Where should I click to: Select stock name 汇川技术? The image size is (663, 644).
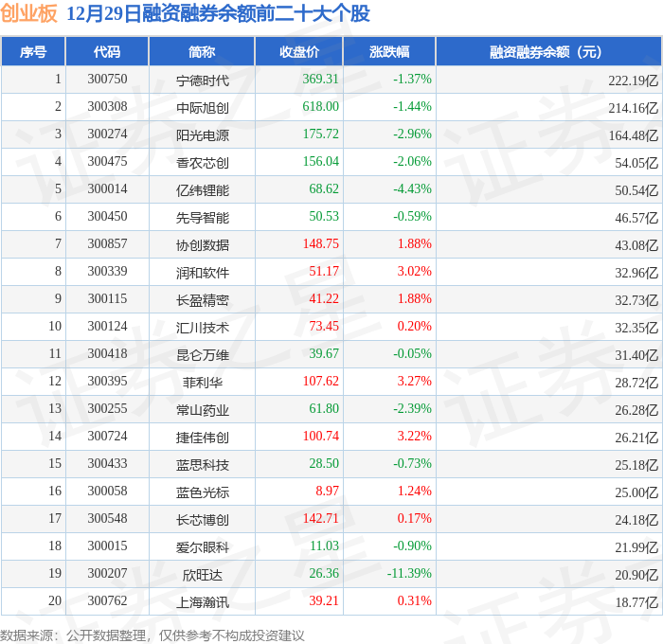pos(203,328)
